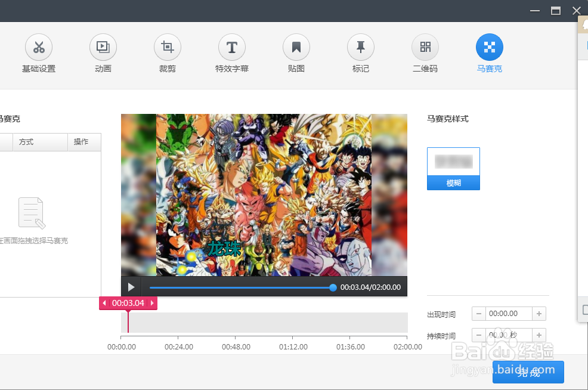The image size is (588, 390).
Task: Click the 出现时间 00:00.00 input field
Action: (x=509, y=314)
